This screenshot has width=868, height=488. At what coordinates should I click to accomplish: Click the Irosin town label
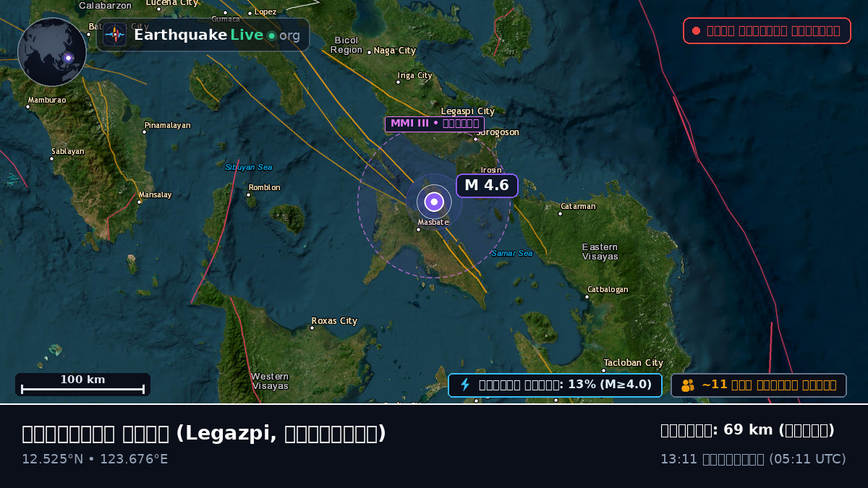[x=491, y=171]
